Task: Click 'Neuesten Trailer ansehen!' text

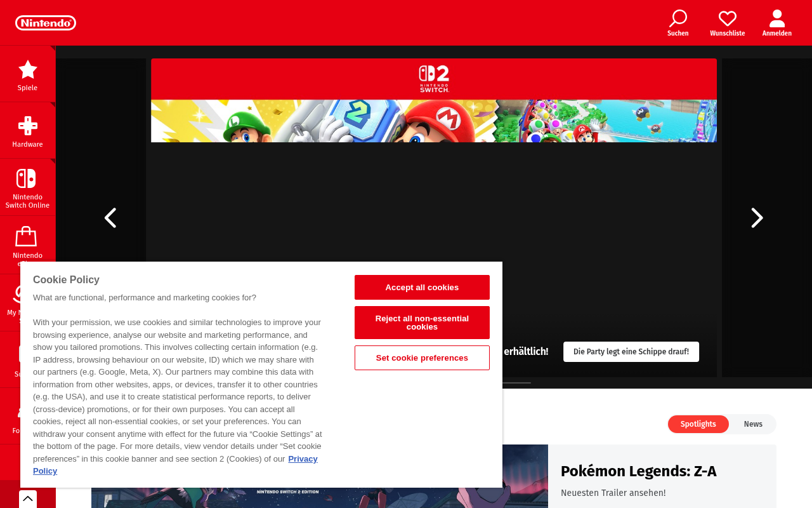Action: [613, 493]
